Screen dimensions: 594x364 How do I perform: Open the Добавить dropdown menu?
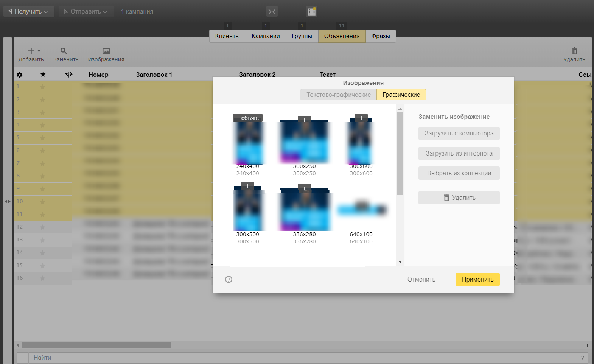pos(34,51)
